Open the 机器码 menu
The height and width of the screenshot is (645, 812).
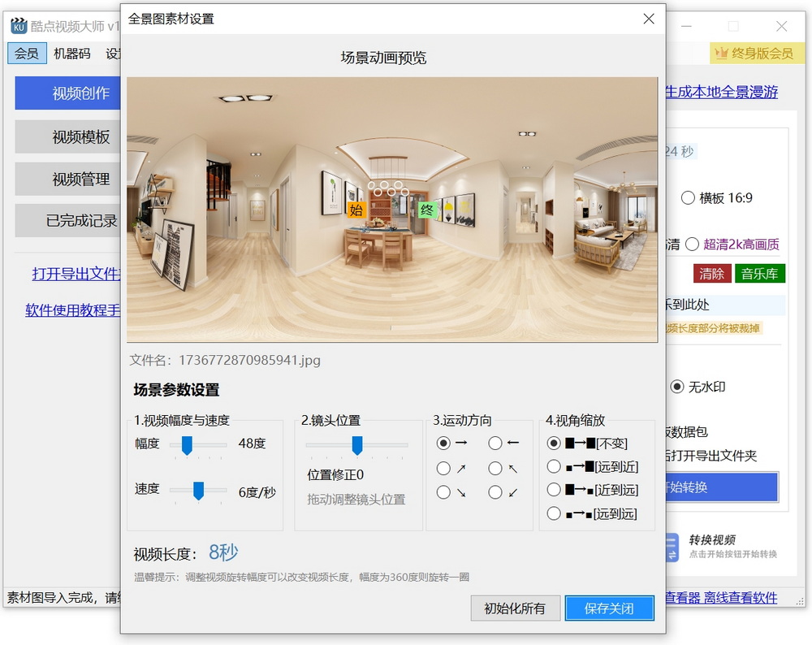[x=72, y=54]
